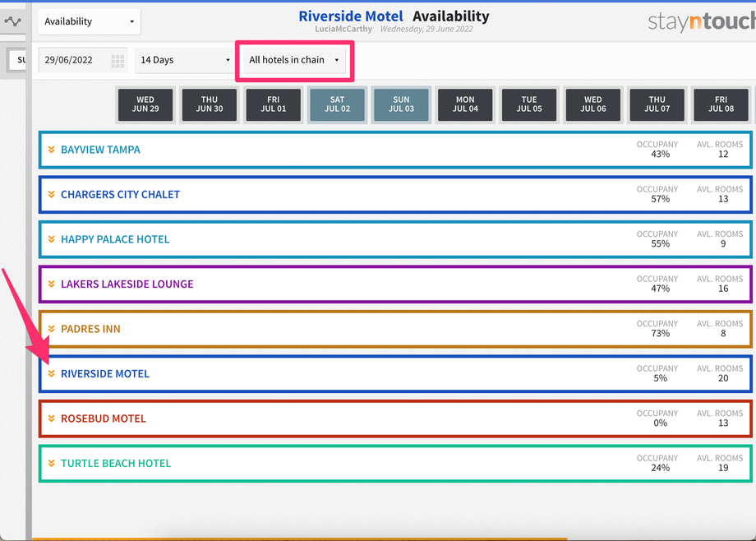Select the THU JUL 07 date header
756x541 pixels.
point(657,104)
